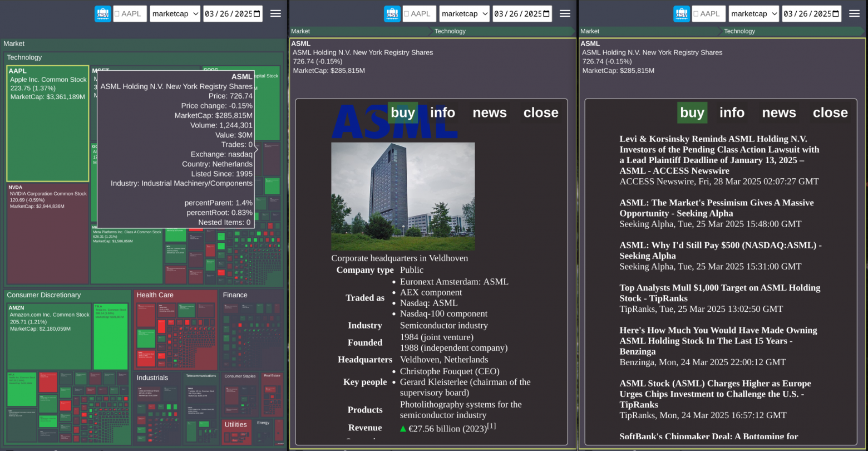Focus the AAPL ticker search box in the news panel
The height and width of the screenshot is (451, 868).
708,14
